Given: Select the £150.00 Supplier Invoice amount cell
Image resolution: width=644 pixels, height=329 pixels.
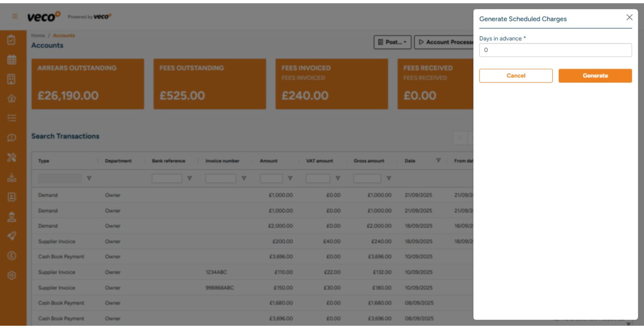Looking at the screenshot, I should 283,288.
